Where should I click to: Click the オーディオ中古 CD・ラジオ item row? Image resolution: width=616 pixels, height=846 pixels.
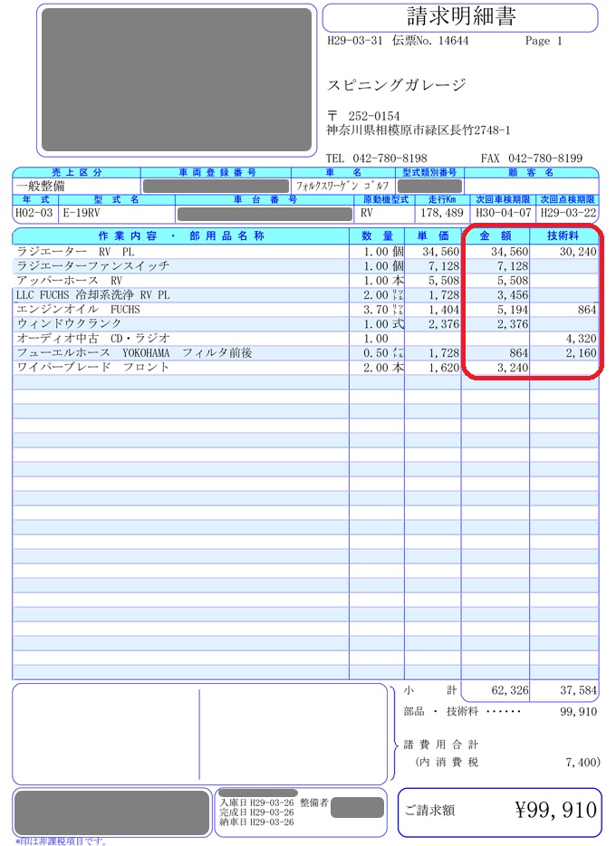pyautogui.click(x=92, y=338)
